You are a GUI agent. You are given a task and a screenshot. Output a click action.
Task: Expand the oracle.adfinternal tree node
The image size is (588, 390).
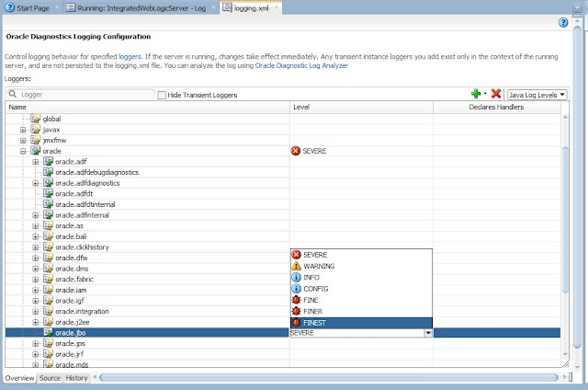(x=36, y=215)
